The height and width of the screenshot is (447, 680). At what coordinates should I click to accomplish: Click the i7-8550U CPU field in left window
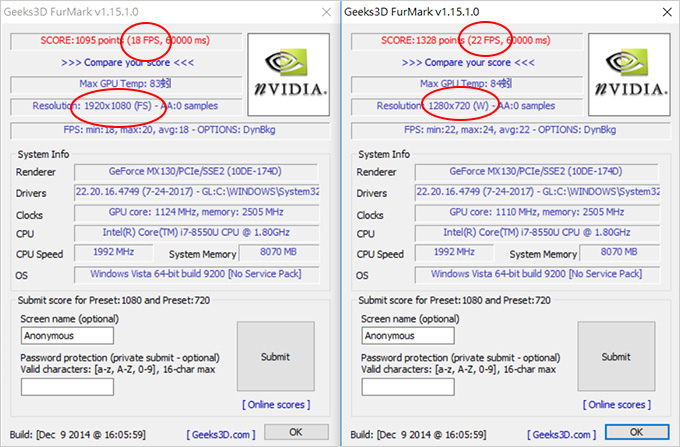(x=196, y=233)
